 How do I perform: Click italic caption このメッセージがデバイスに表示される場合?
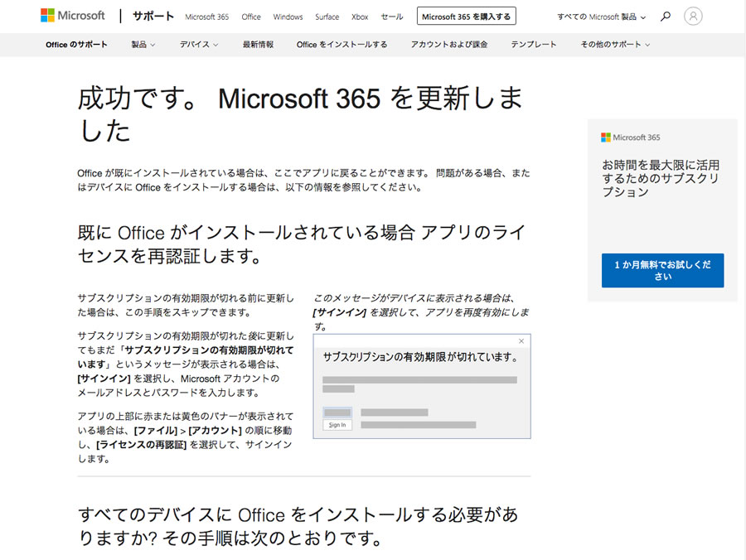pos(421,312)
